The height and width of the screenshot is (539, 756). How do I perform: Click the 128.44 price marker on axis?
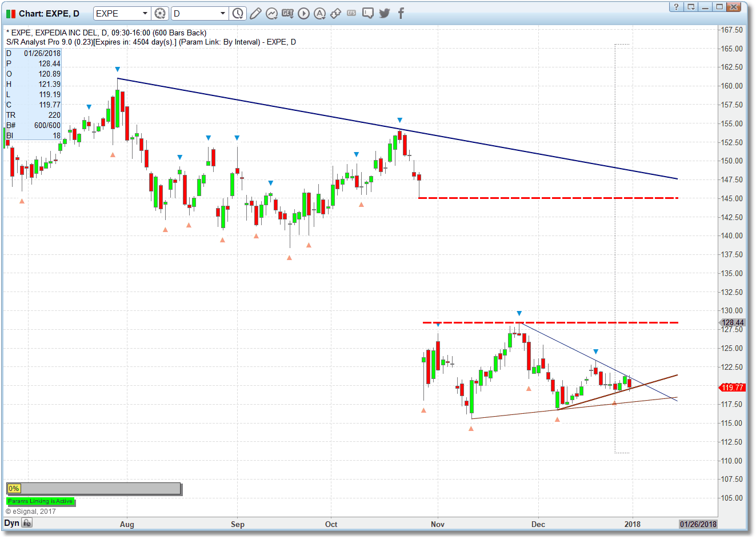point(733,322)
